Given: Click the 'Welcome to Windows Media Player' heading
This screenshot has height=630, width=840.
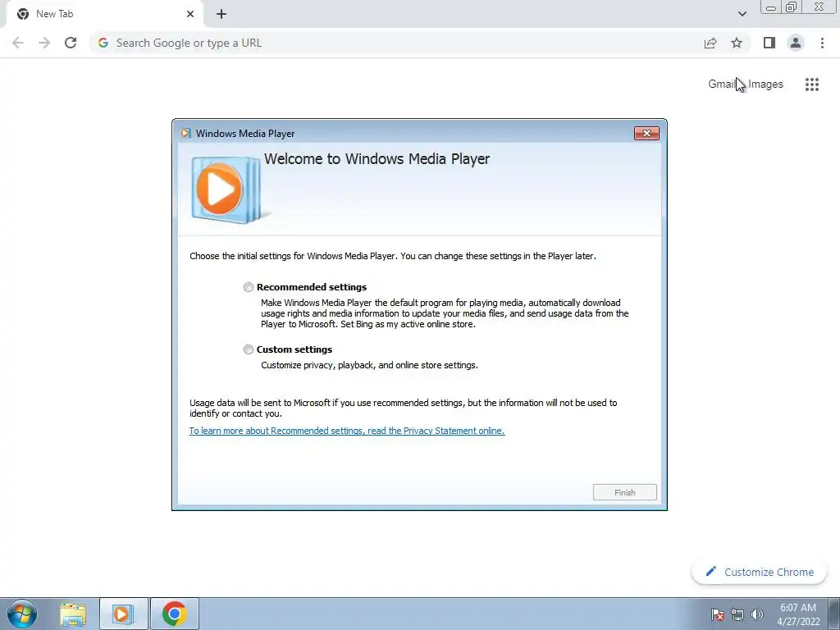Looking at the screenshot, I should click(377, 159).
